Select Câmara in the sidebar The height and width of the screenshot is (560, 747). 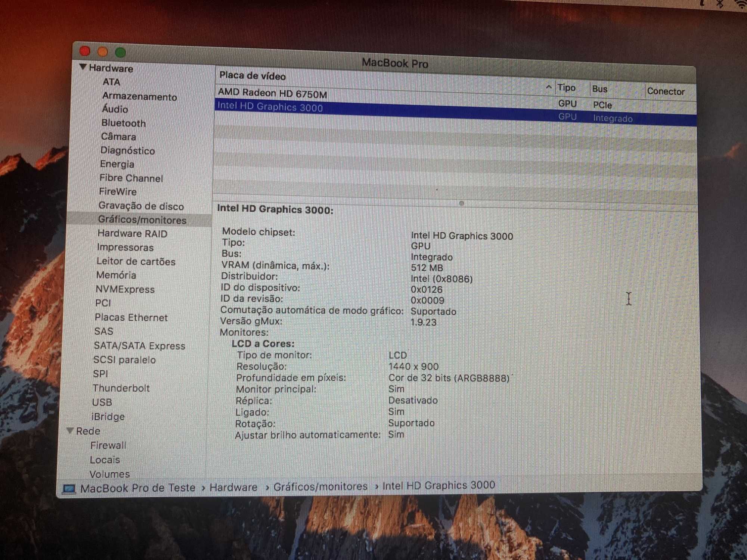[x=118, y=136]
